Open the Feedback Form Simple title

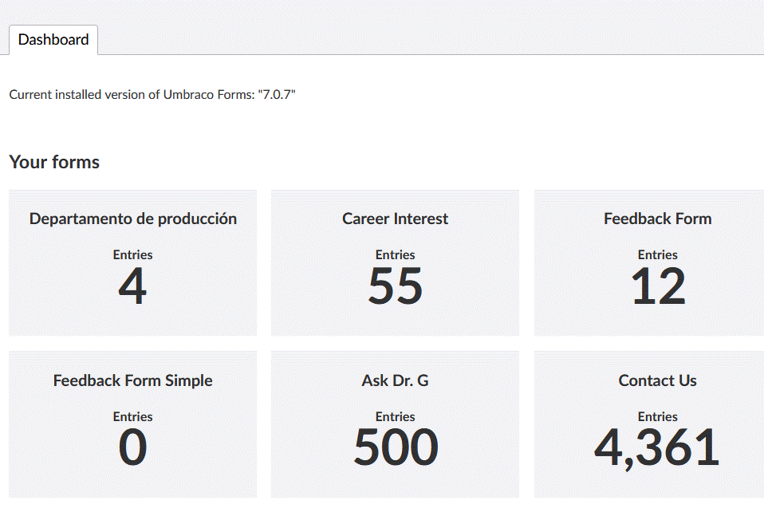pyautogui.click(x=133, y=380)
